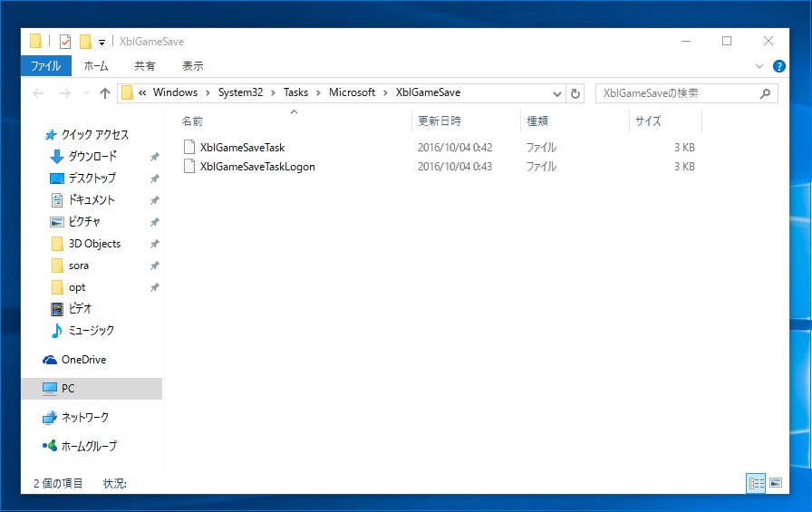Switch to details view layout

(756, 483)
